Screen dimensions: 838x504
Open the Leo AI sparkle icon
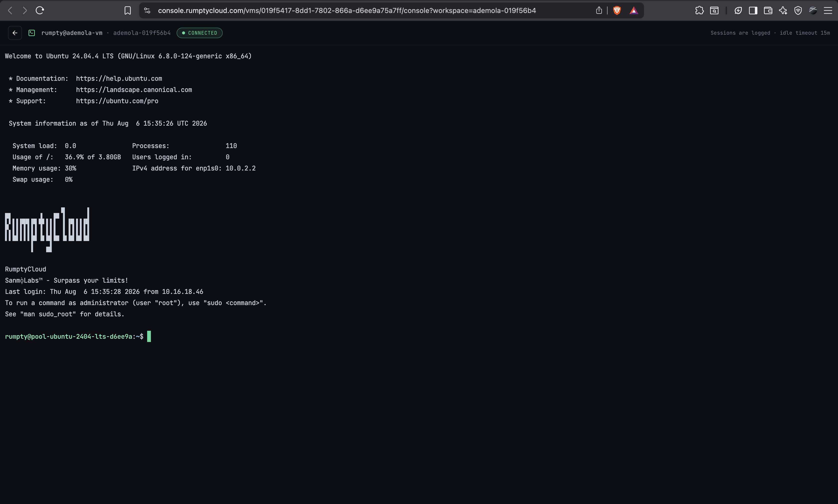tap(783, 10)
